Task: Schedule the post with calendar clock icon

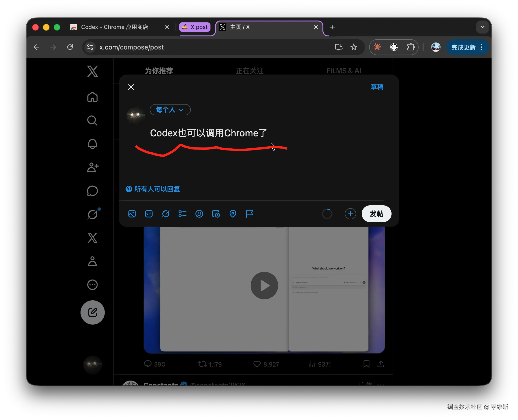Action: [216, 214]
